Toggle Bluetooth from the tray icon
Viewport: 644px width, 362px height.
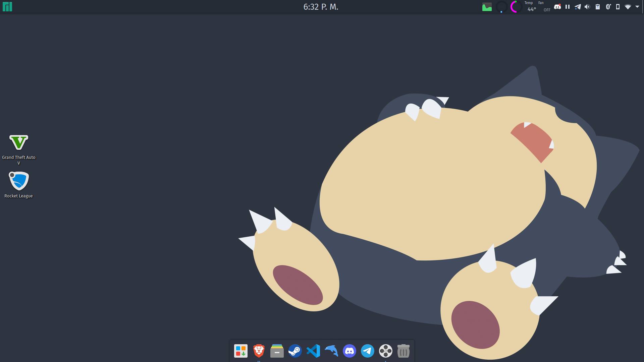point(608,7)
